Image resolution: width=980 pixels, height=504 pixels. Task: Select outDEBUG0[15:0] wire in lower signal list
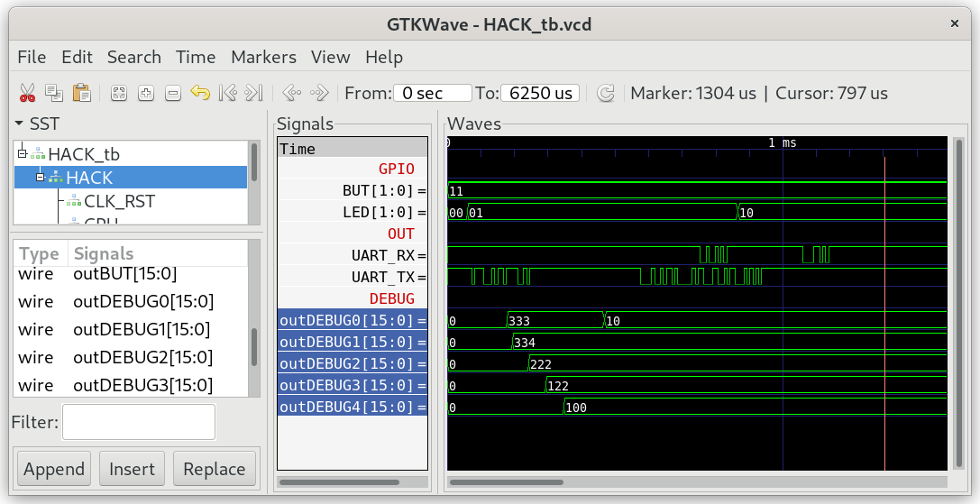pyautogui.click(x=143, y=301)
